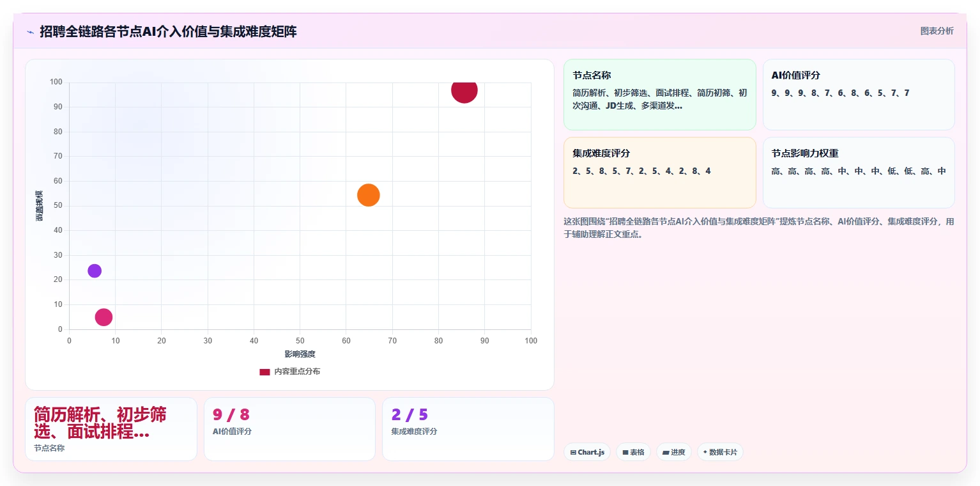This screenshot has width=980, height=486.
Task: Click the 覆盖规模 y-axis title
Action: (39, 206)
